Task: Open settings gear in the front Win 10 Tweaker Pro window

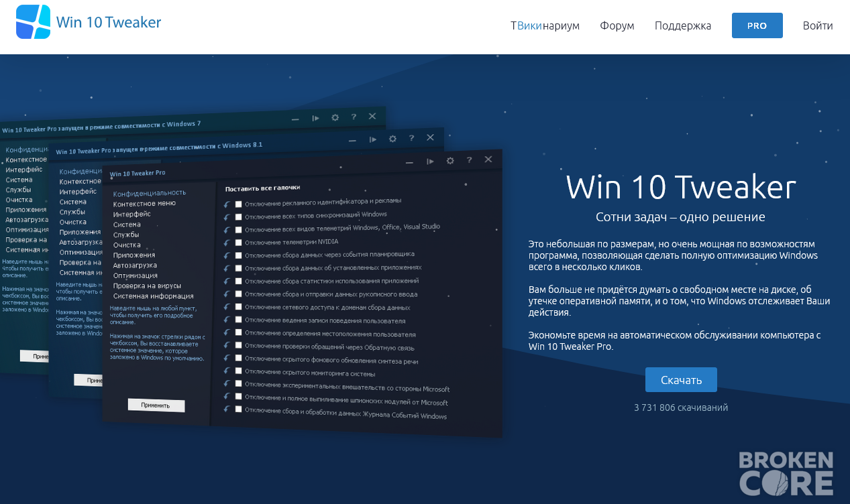Action: pyautogui.click(x=450, y=161)
